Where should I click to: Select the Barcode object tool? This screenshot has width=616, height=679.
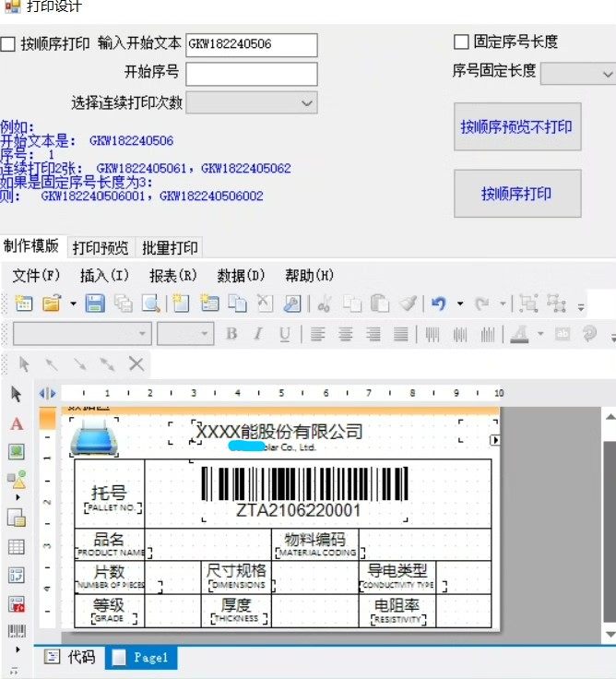tap(16, 631)
